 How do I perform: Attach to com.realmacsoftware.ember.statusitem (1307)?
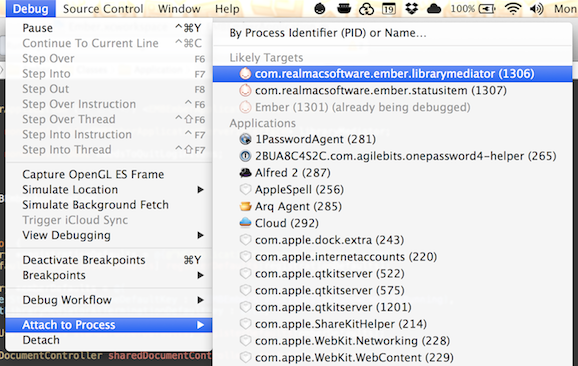pos(393,90)
